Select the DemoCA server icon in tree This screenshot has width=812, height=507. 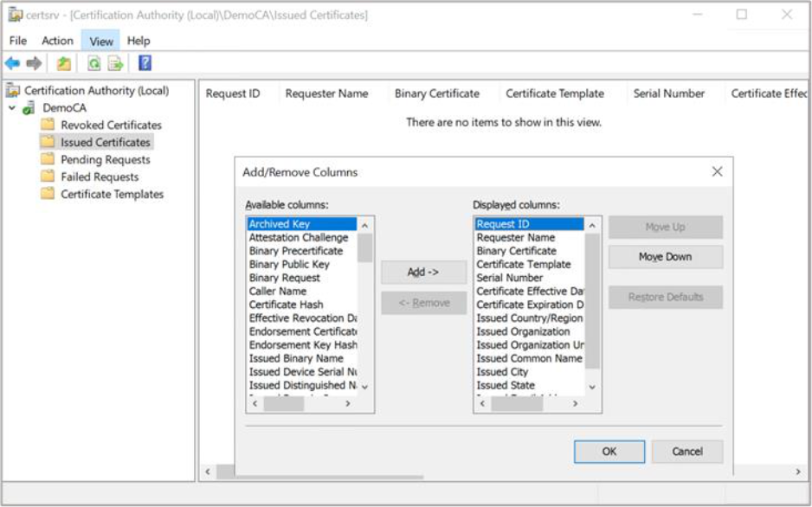29,108
